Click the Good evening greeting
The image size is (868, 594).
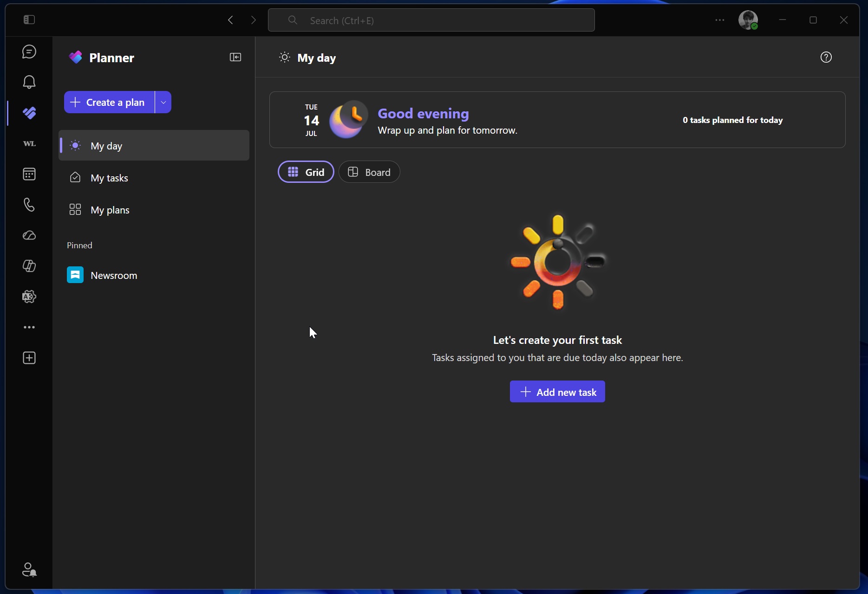(x=423, y=113)
